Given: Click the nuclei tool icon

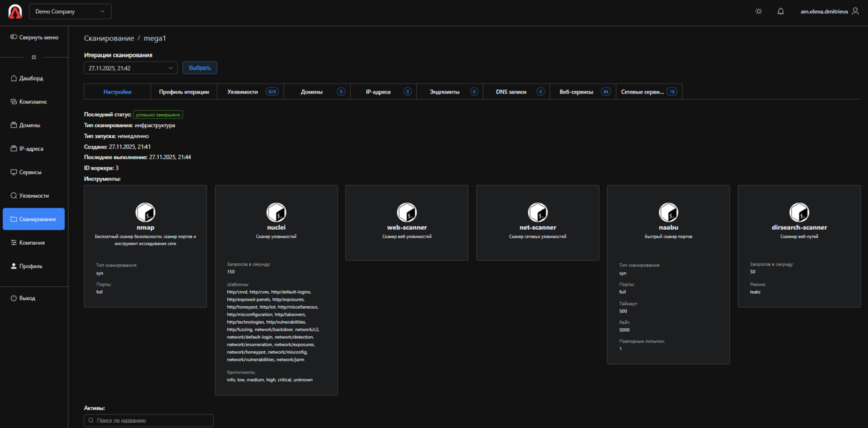Looking at the screenshot, I should click(276, 212).
